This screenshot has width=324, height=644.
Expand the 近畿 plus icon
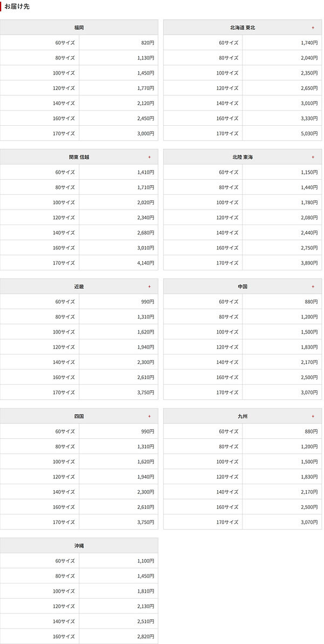point(150,287)
